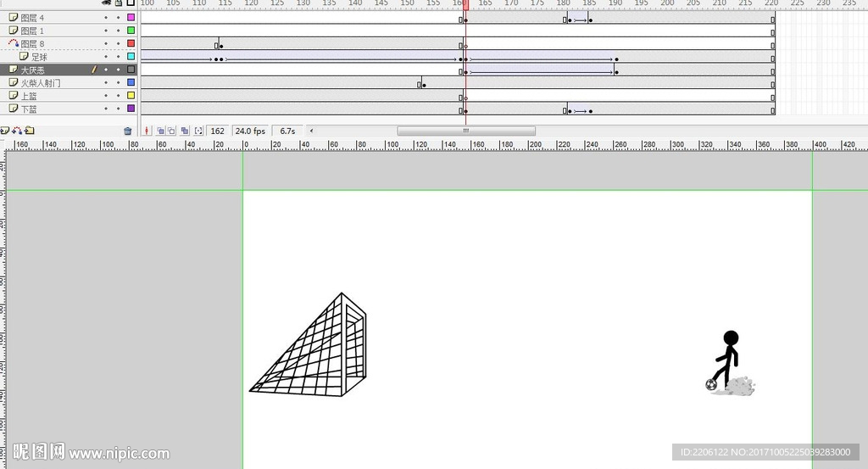868x469 pixels.
Task: Click the New Layer icon below the layer list
Action: click(x=5, y=131)
